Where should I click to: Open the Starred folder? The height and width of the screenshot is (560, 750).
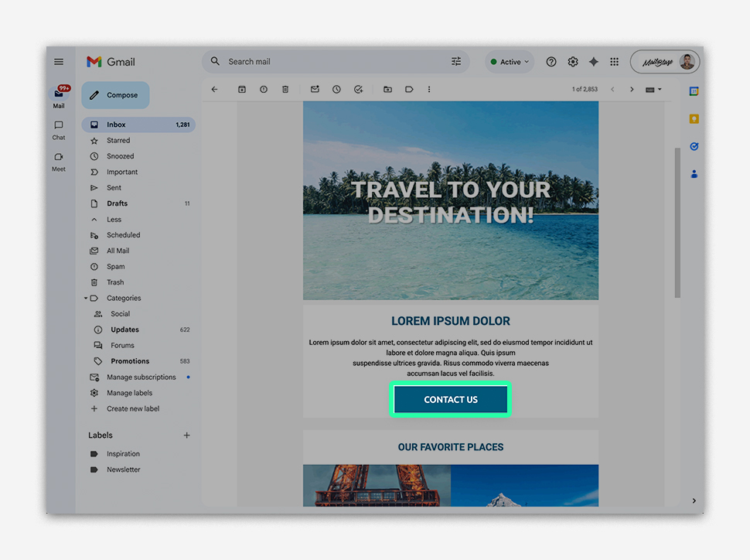[118, 141]
